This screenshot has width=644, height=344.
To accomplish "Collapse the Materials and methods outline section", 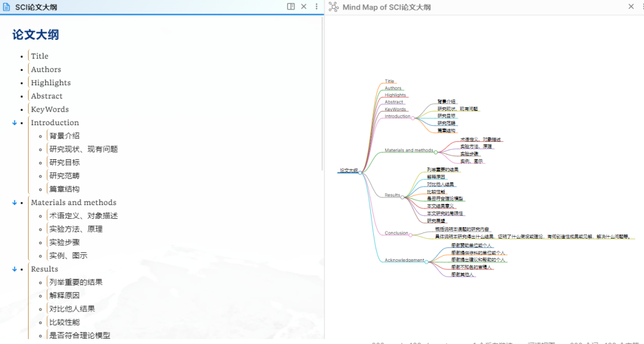I will (14, 203).
